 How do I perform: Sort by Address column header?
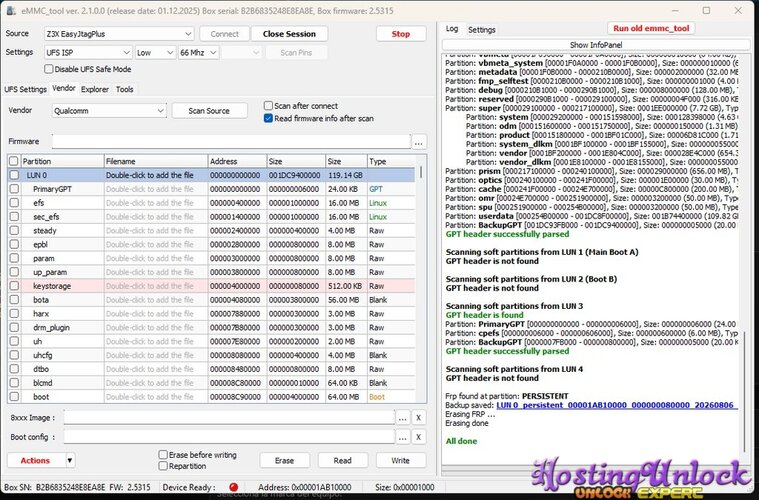coord(237,161)
